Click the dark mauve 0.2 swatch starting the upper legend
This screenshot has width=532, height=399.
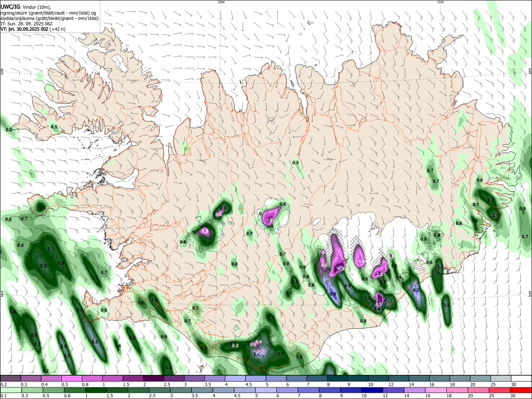click(x=10, y=378)
